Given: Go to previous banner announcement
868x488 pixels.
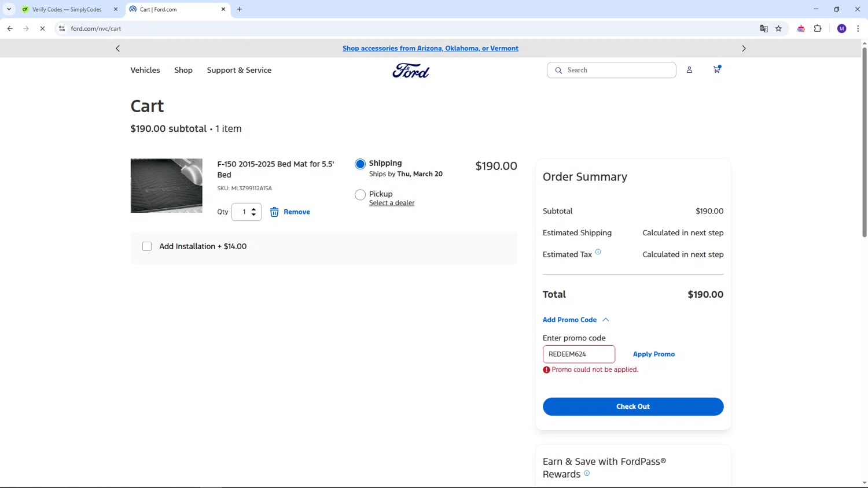Looking at the screenshot, I should 118,49.
